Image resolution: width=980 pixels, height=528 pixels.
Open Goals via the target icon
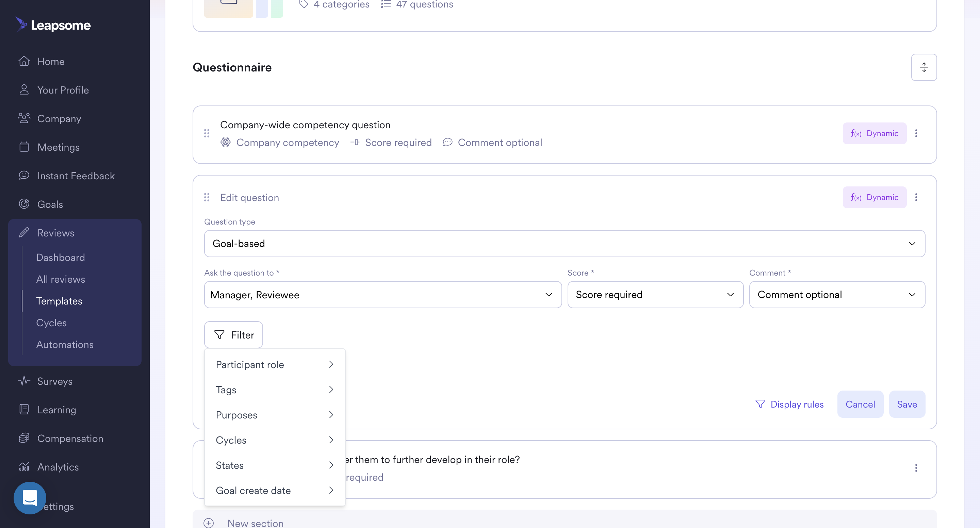24,204
